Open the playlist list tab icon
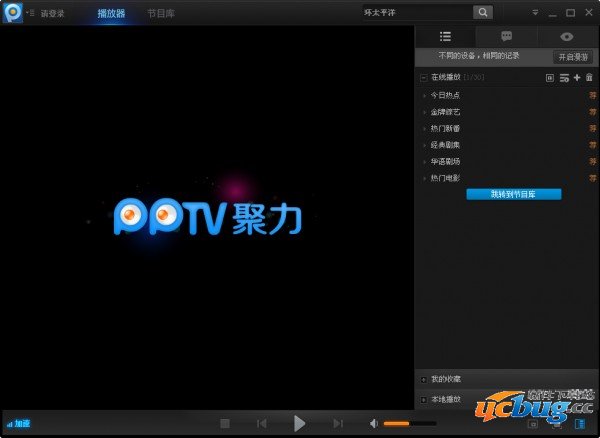The width and height of the screenshot is (600, 438). (x=445, y=37)
